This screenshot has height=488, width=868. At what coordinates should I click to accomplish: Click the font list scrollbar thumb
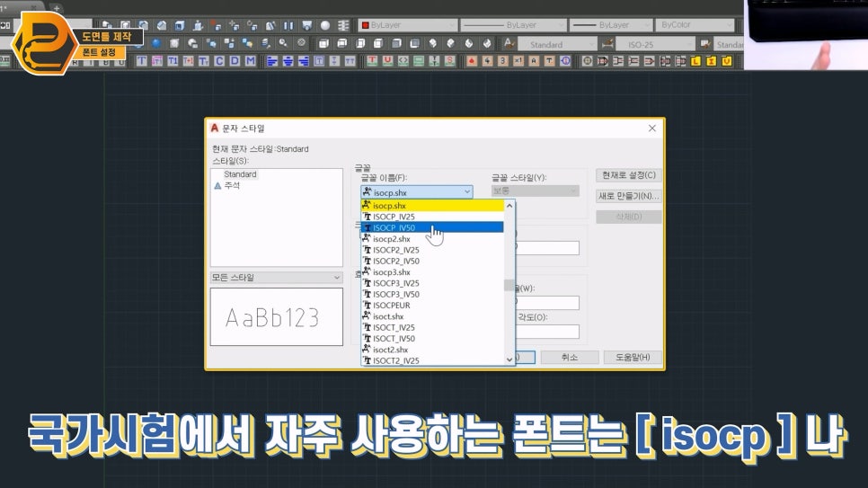pos(509,285)
